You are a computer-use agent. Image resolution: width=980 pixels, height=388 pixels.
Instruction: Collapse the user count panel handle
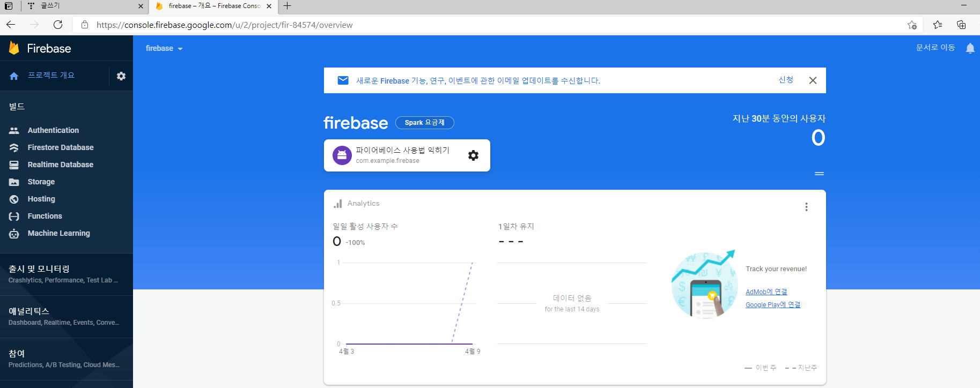coord(819,174)
